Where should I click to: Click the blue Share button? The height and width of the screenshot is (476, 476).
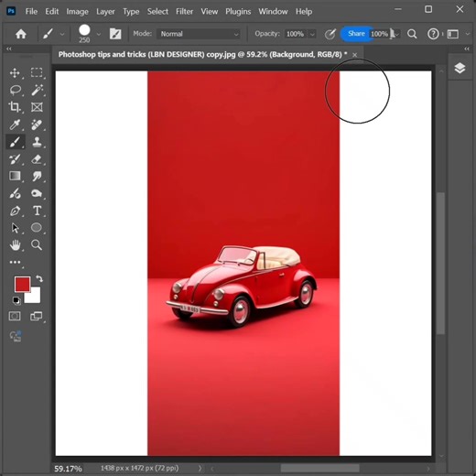coord(356,34)
